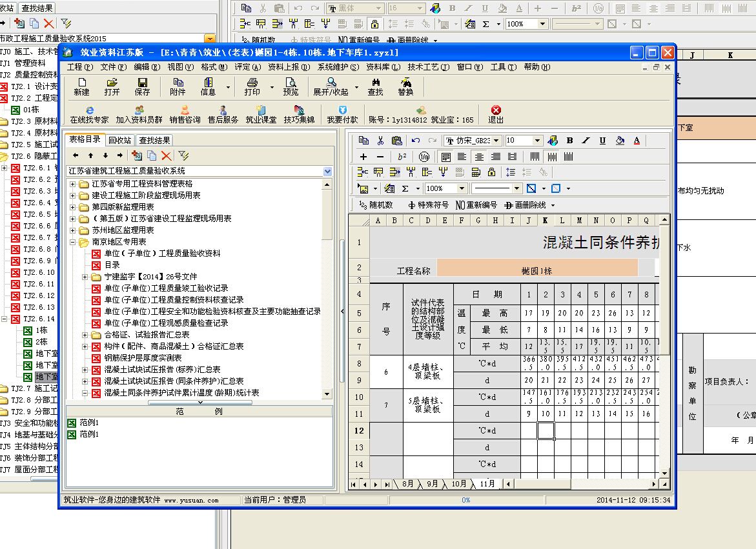
Task: Click the 技巧集锦 tips icon
Action: tap(299, 114)
